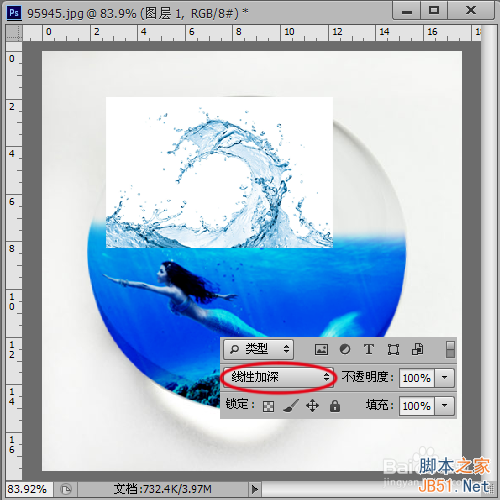This screenshot has width=500, height=500.
Task: Minimize the 95945.jpg document window
Action: (x=406, y=11)
